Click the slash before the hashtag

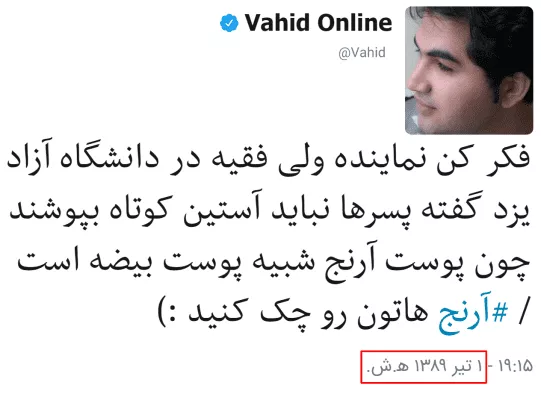tap(523, 311)
